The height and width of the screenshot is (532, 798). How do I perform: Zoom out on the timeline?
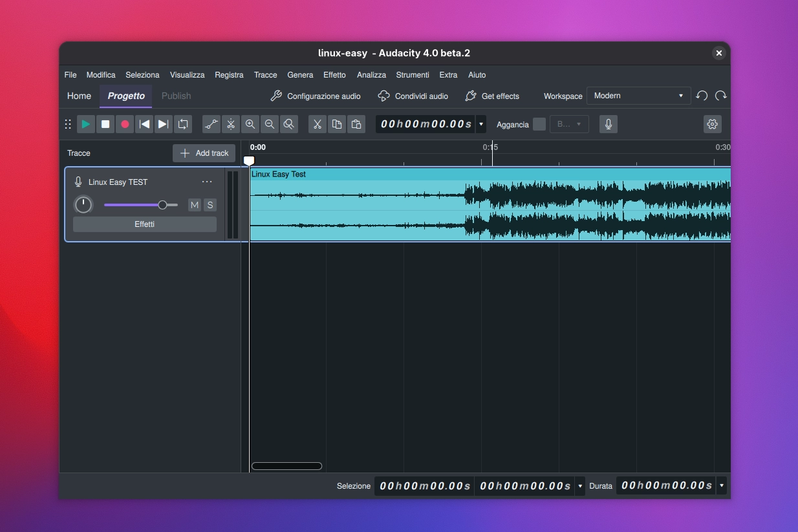270,124
